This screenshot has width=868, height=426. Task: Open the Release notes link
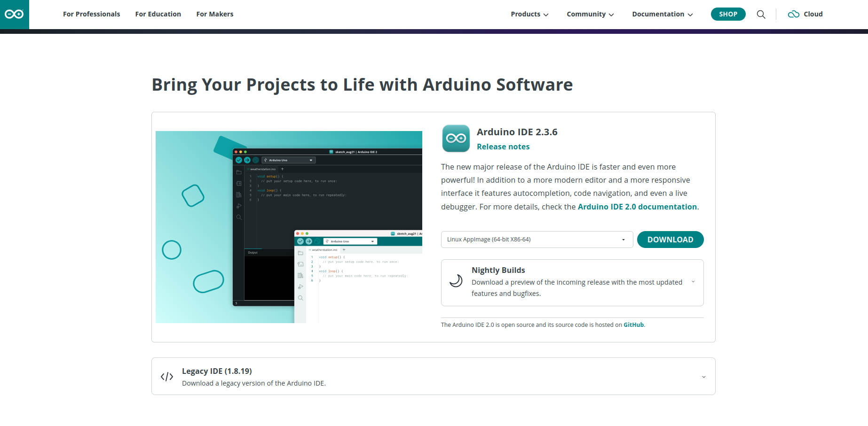503,147
